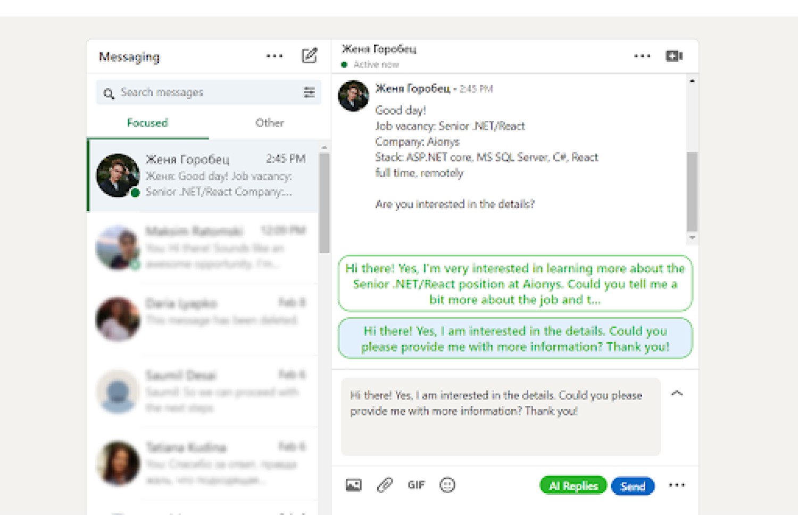Image resolution: width=798 pixels, height=532 pixels.
Task: Attach an image using the picture icon
Action: 353,485
